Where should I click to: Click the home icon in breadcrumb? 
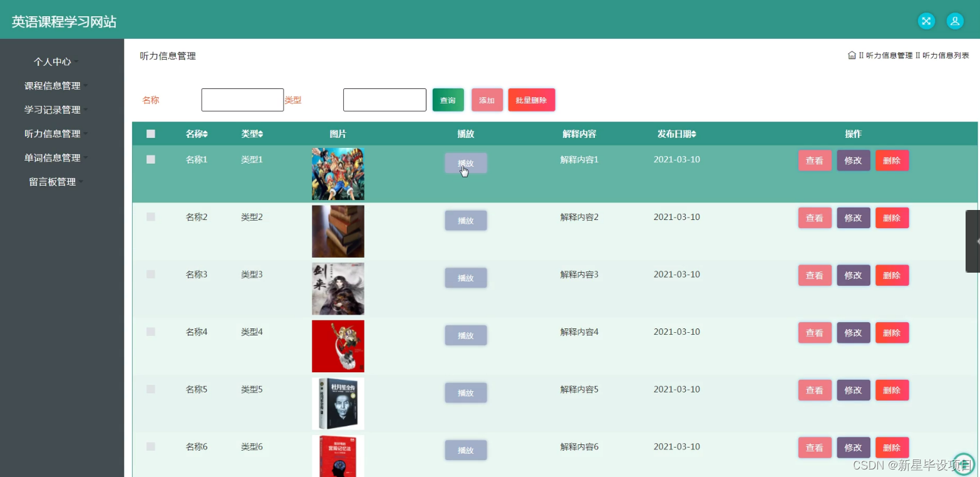click(x=851, y=55)
